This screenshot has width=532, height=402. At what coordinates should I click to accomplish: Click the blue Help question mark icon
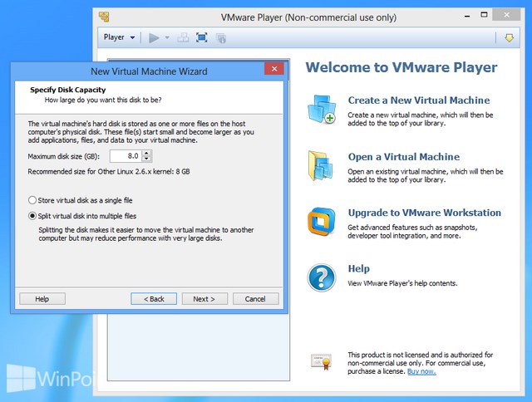322,277
